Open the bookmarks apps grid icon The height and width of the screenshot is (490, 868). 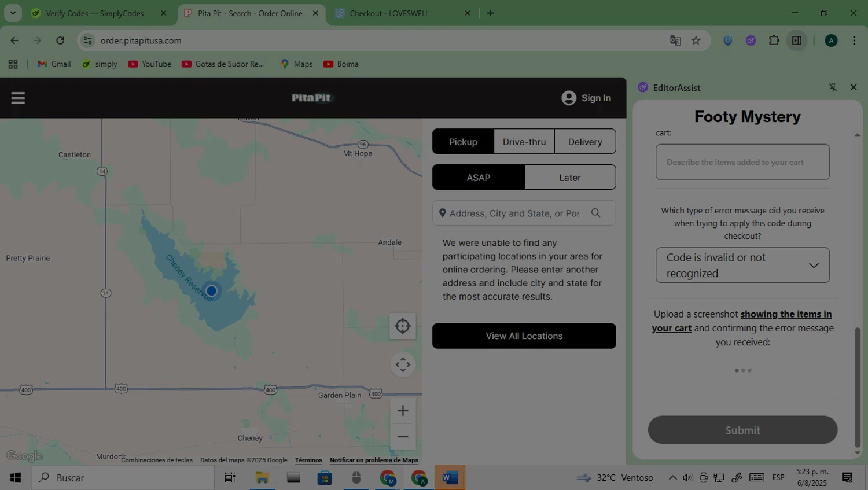13,64
